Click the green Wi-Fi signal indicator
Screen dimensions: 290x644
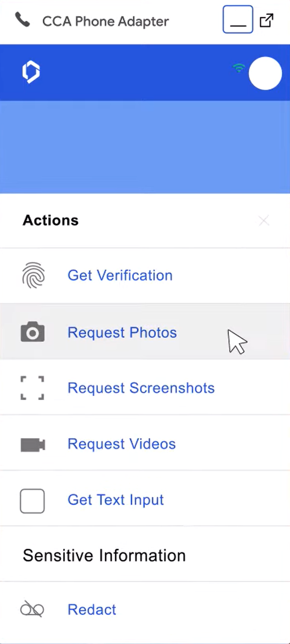[239, 68]
